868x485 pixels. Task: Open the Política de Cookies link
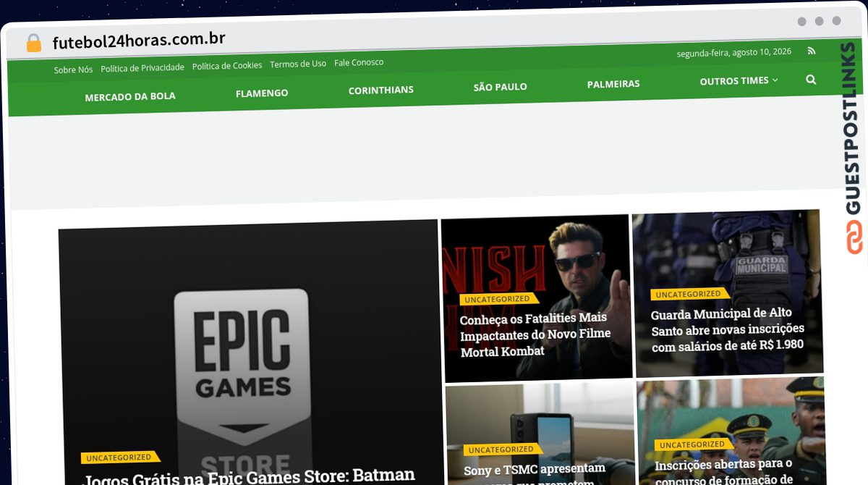point(227,66)
